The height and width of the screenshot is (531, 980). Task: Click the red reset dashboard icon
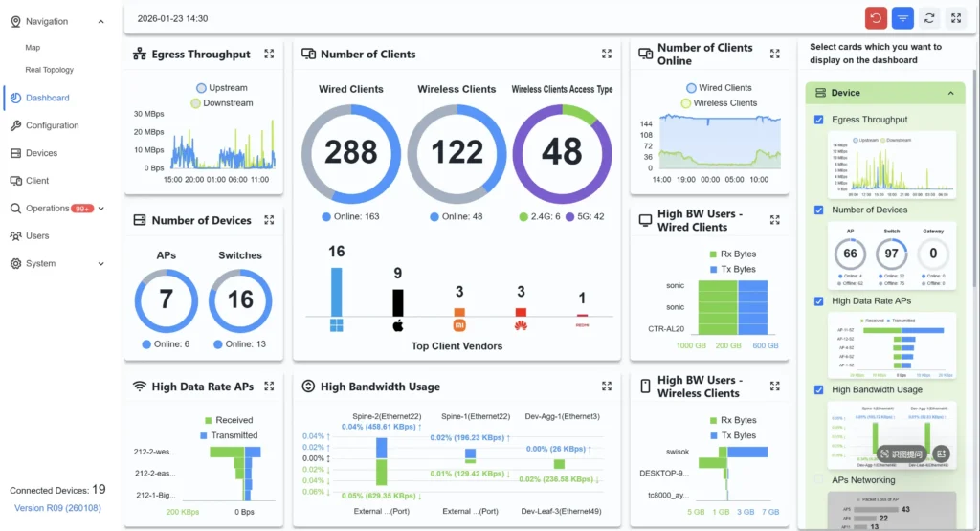876,18
